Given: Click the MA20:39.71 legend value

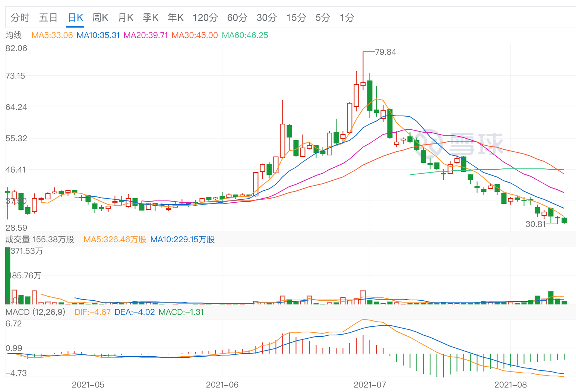Looking at the screenshot, I should click(146, 35).
